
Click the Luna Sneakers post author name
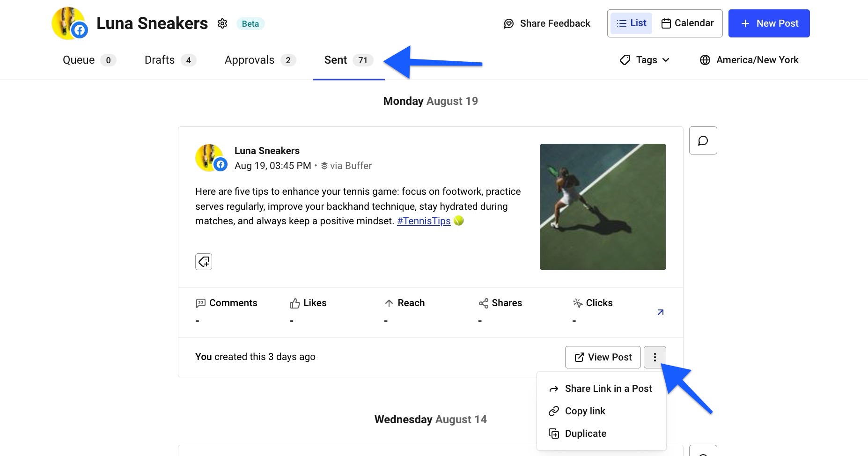267,151
